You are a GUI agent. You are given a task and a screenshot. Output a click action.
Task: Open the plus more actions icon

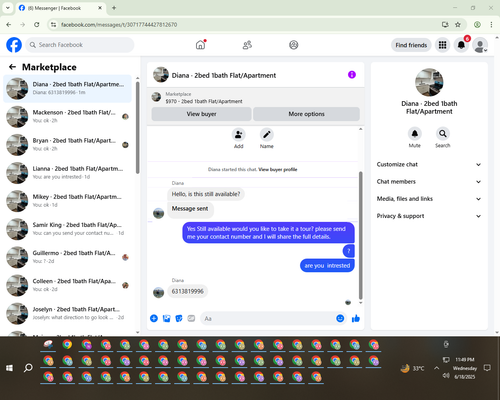click(154, 318)
